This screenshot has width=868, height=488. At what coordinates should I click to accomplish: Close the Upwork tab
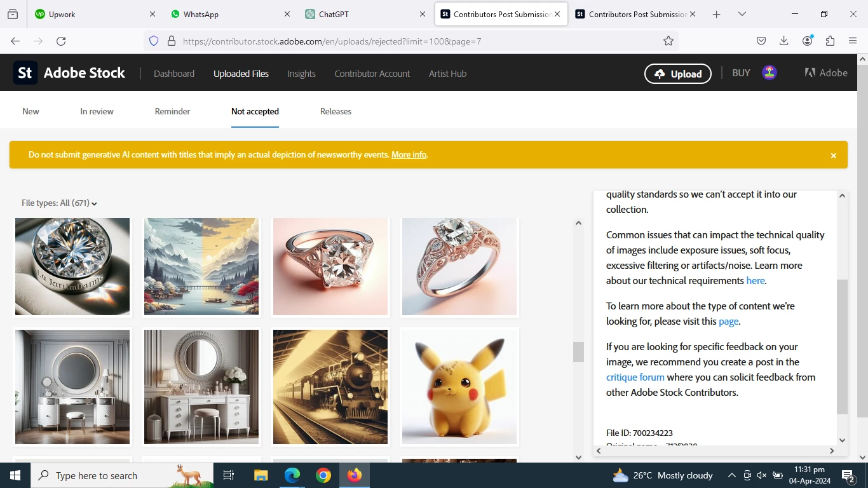(152, 14)
